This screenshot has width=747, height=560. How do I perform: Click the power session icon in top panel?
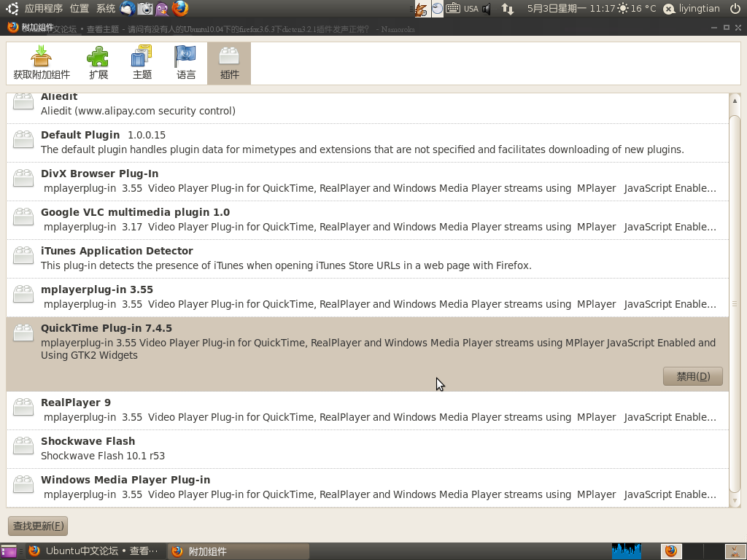(735, 9)
